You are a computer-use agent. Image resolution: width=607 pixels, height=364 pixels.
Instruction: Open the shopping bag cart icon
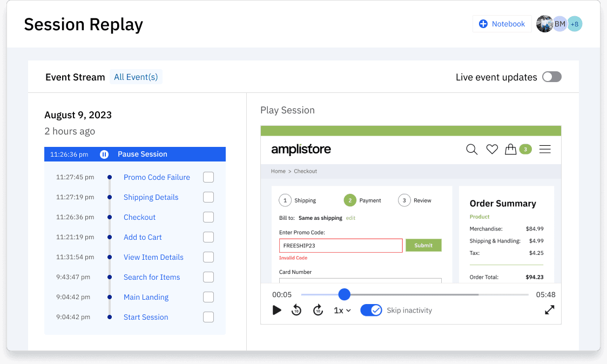(510, 150)
